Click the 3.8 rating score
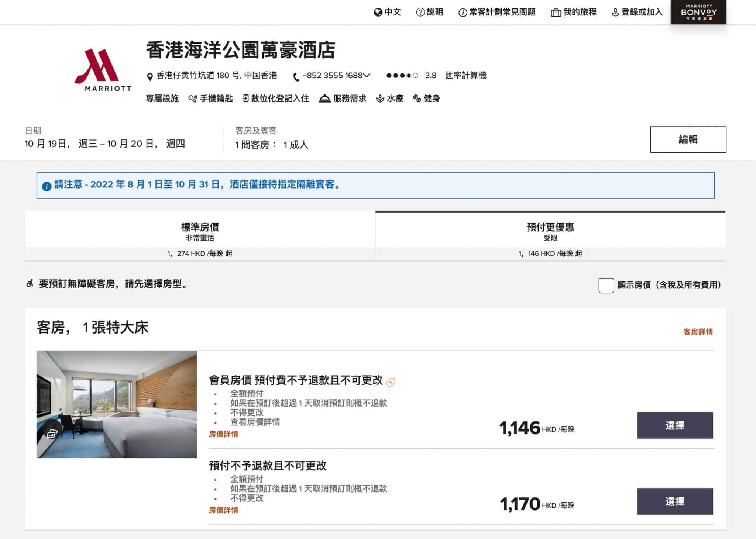 point(431,76)
